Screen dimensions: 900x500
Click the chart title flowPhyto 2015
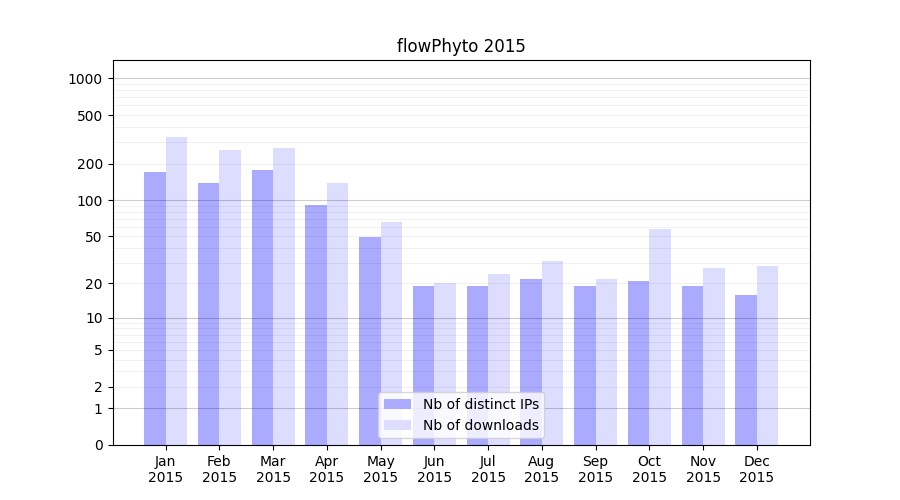[x=461, y=46]
